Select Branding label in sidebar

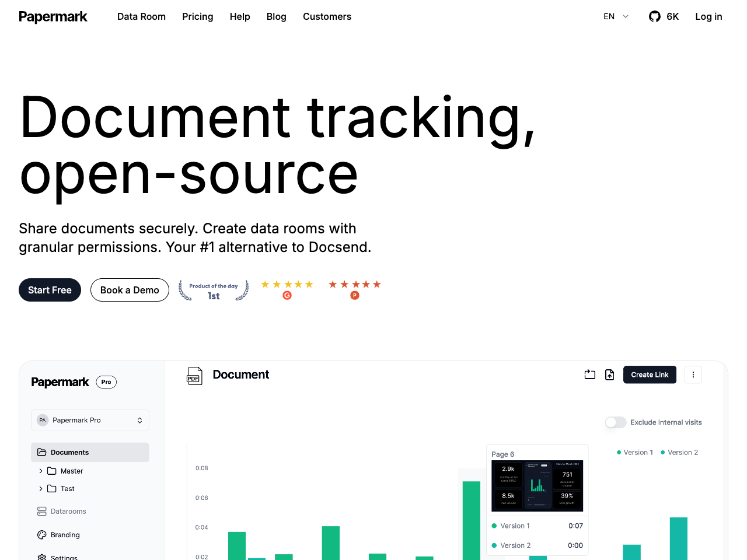[x=65, y=534]
